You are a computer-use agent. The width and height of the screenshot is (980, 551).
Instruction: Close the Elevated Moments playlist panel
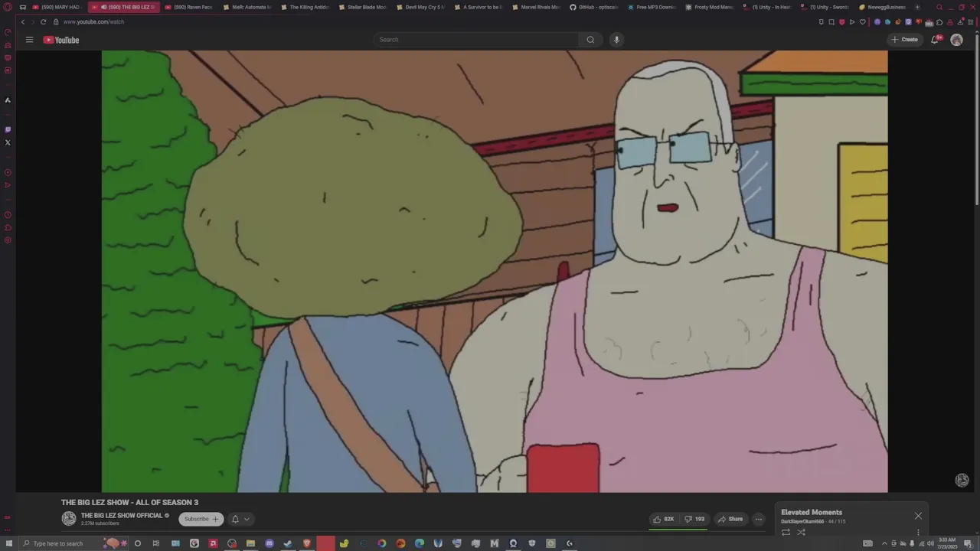(918, 516)
